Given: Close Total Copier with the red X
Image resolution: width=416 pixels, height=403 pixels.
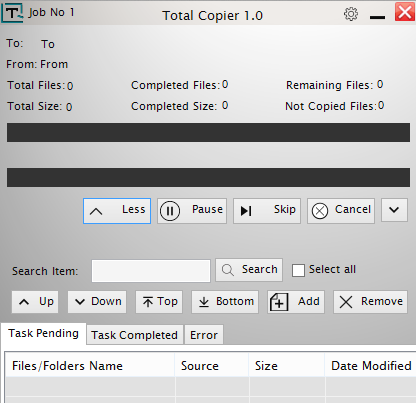Looking at the screenshot, I should [x=405, y=12].
